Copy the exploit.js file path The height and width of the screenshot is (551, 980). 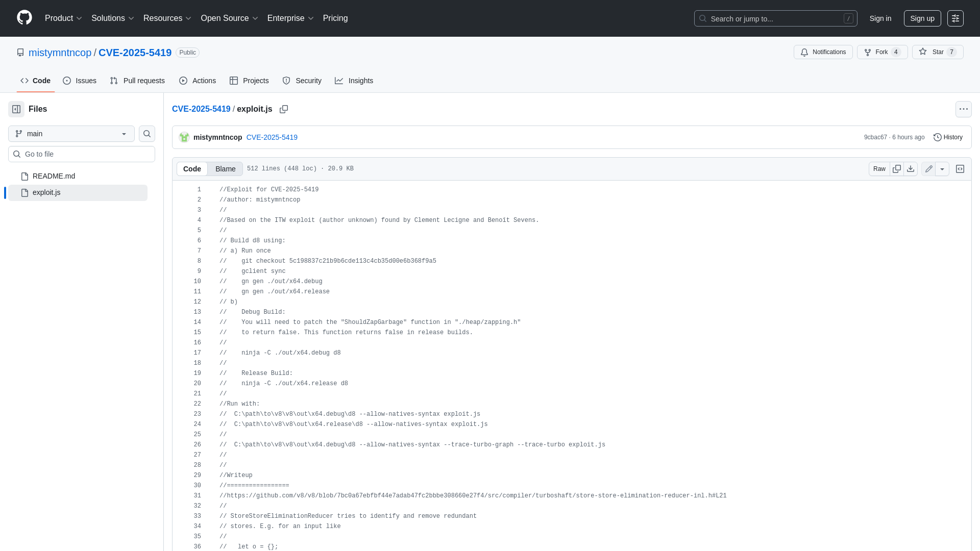(x=284, y=109)
